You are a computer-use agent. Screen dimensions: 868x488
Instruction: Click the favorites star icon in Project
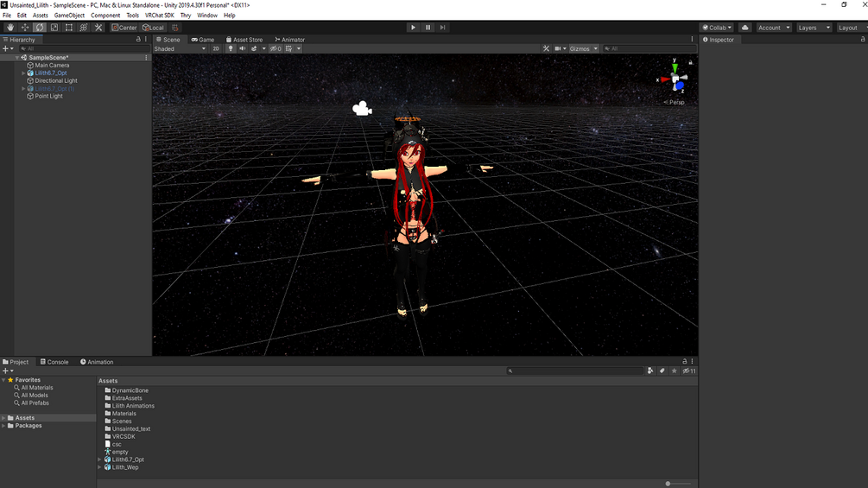click(675, 371)
